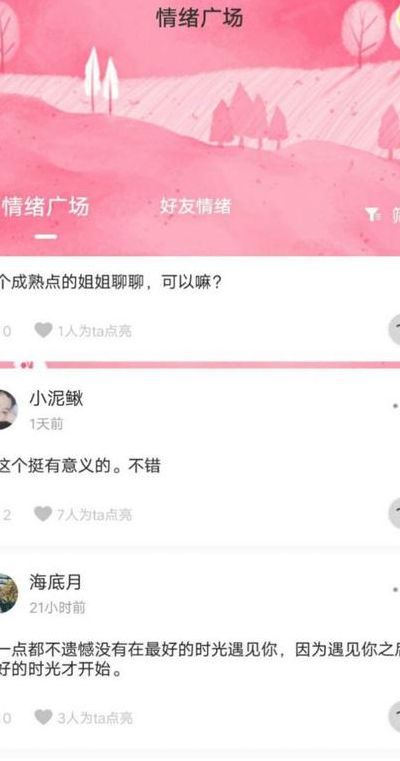This screenshot has height=761, width=400.
Task: Open the username 海底月
Action: 55,582
